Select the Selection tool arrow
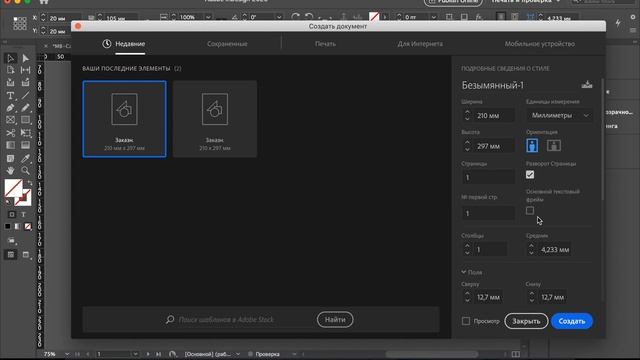Viewport: 640px width, 360px height. [11, 58]
